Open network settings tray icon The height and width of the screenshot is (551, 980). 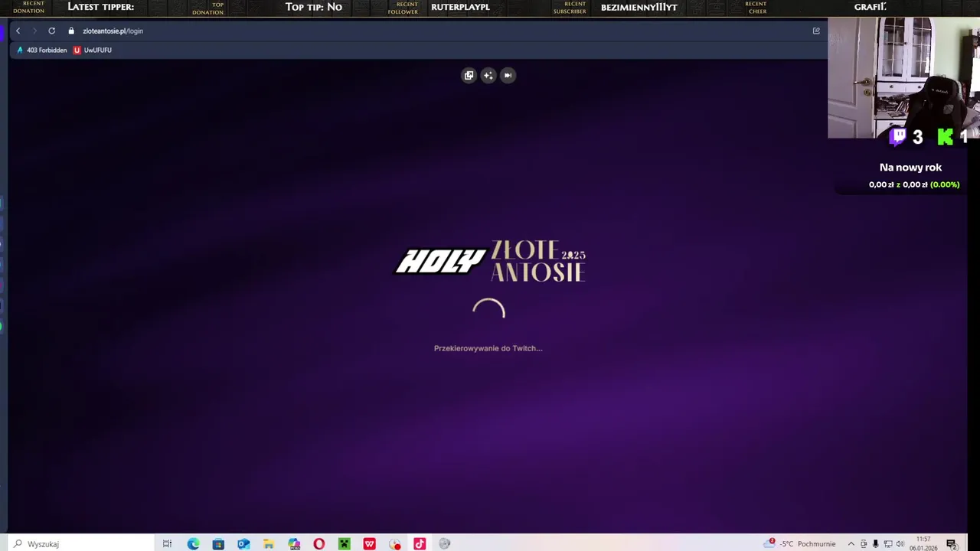click(888, 544)
